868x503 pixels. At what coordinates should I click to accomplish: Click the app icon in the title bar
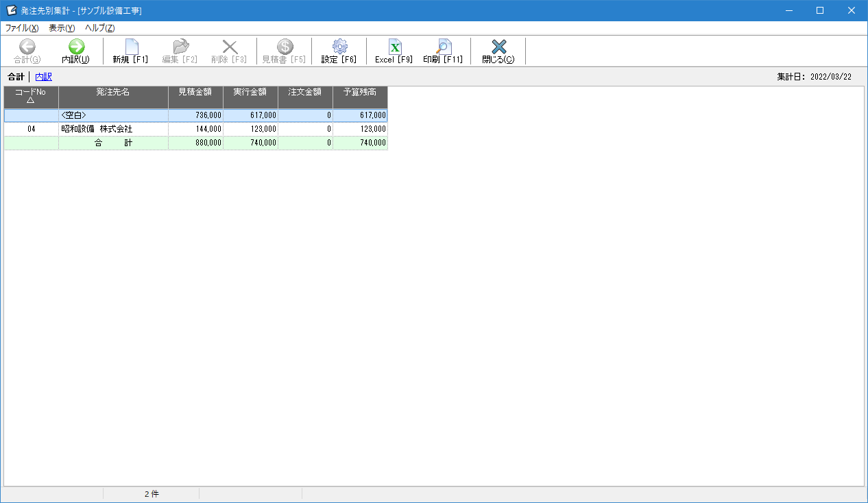coord(11,10)
